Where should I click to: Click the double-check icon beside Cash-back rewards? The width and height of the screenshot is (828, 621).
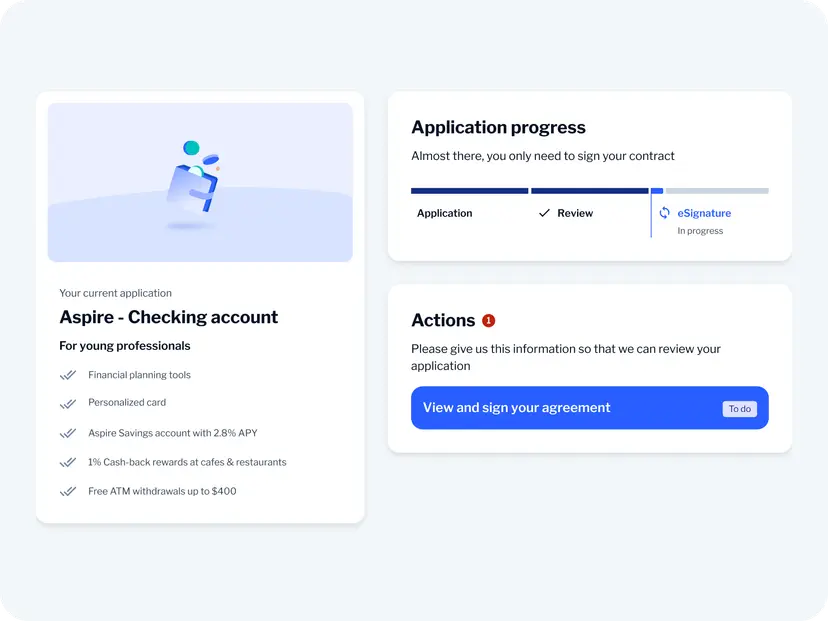coord(68,462)
